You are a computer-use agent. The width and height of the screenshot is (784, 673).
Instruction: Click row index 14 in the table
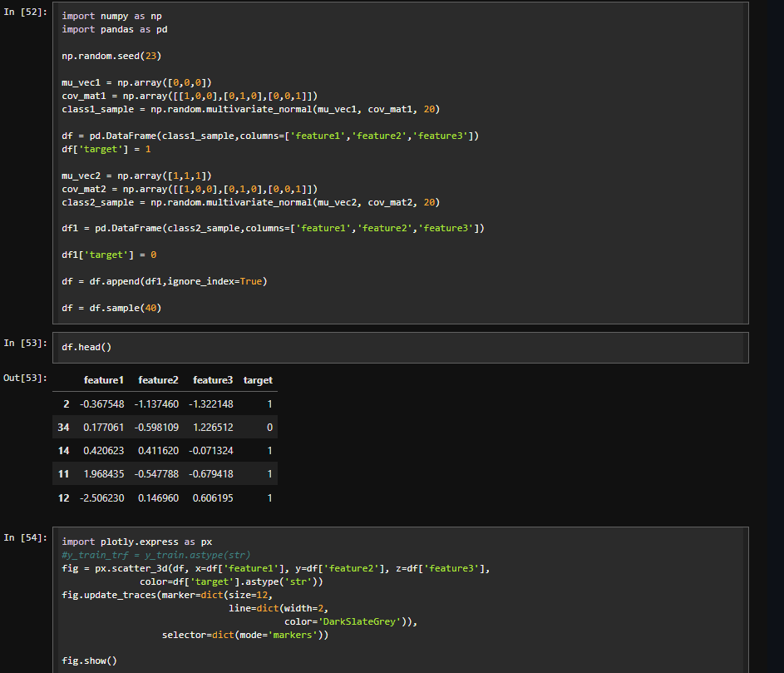63,451
